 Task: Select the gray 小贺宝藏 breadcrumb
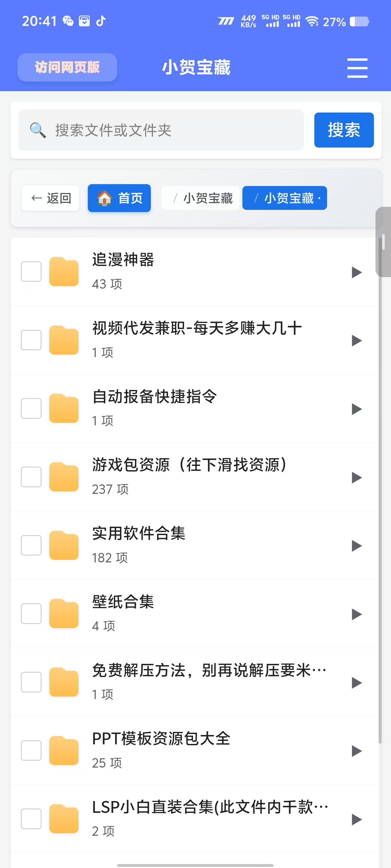[x=203, y=198]
